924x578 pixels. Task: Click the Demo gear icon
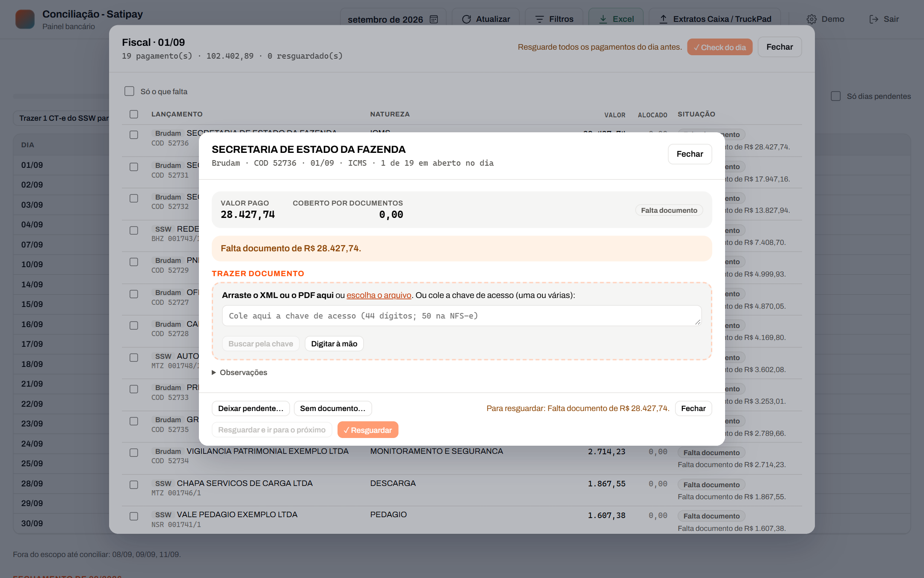pyautogui.click(x=811, y=19)
